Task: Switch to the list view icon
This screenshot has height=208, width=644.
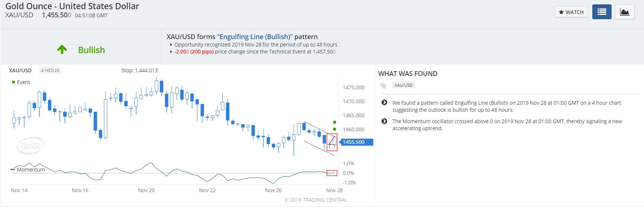Action: pyautogui.click(x=602, y=12)
